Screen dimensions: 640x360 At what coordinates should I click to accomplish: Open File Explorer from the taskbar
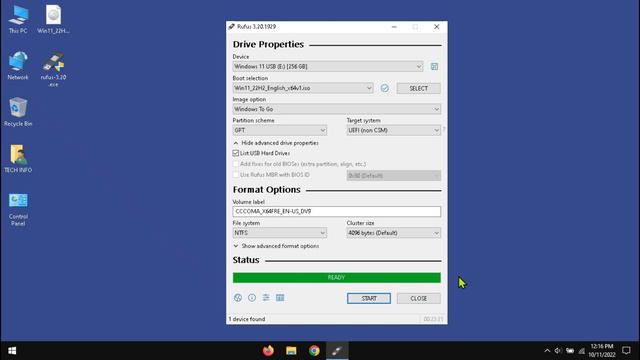[x=291, y=351]
